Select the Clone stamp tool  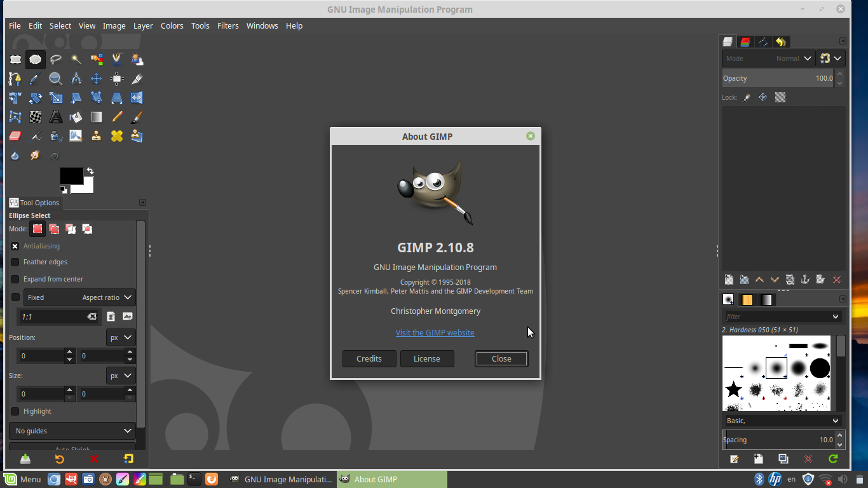click(x=97, y=136)
